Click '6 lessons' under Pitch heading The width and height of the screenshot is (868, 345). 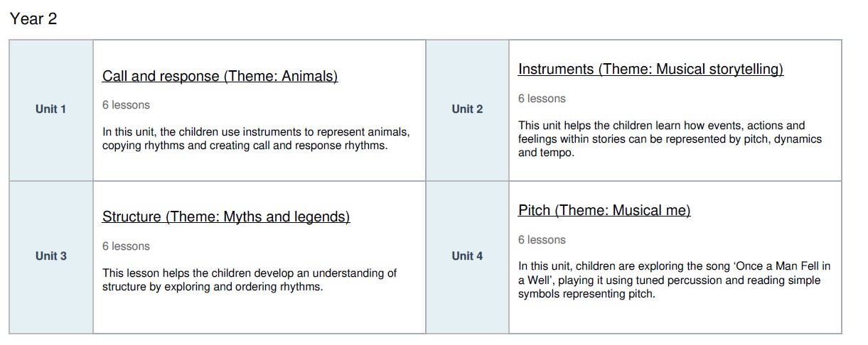tap(542, 240)
